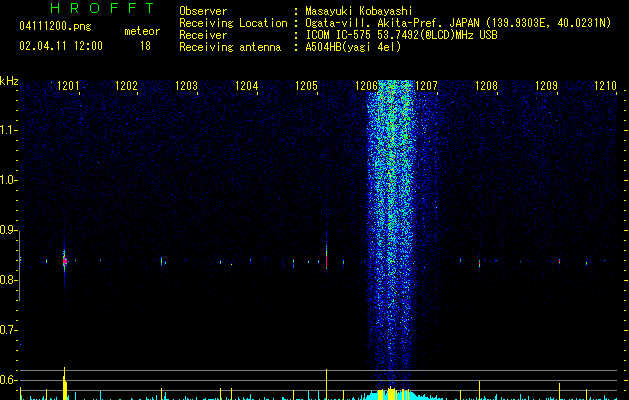The image size is (629, 400).
Task: Click the yellow power bar near 1208
Action: [479, 390]
